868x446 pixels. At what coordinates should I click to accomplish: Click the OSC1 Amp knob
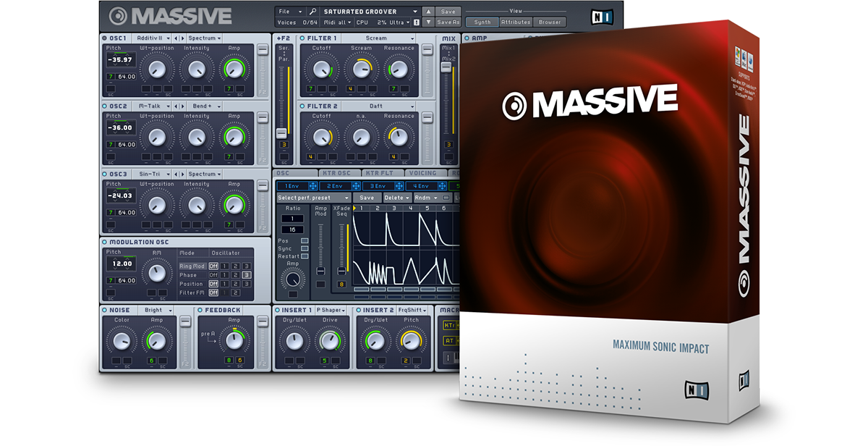[234, 70]
